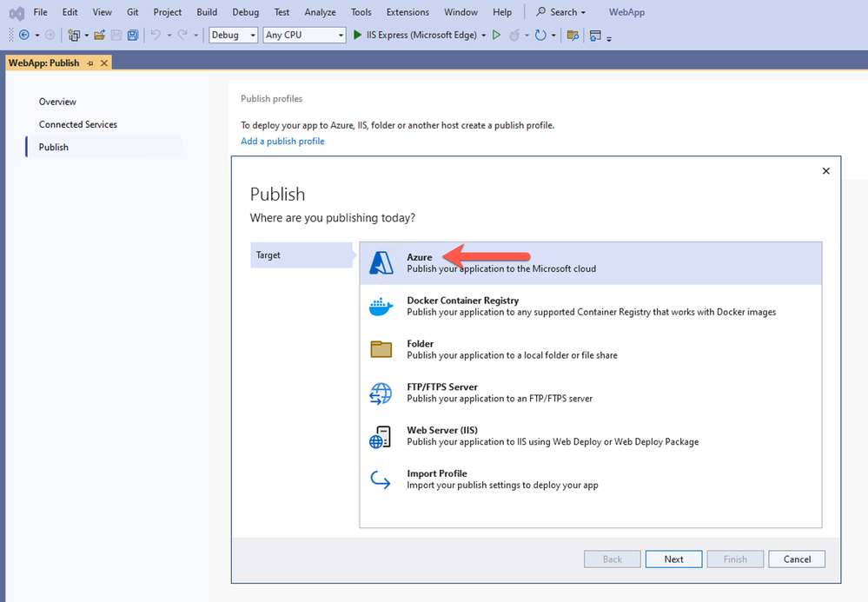868x602 pixels.
Task: Expand IIS Express launch options arrow
Action: [x=484, y=36]
